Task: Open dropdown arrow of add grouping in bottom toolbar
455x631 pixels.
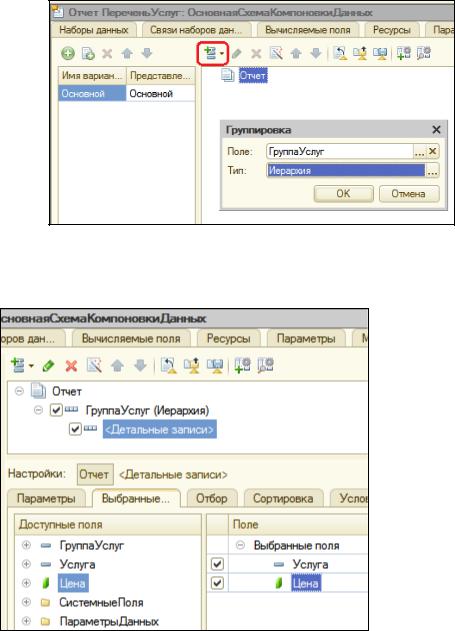Action: coord(31,366)
